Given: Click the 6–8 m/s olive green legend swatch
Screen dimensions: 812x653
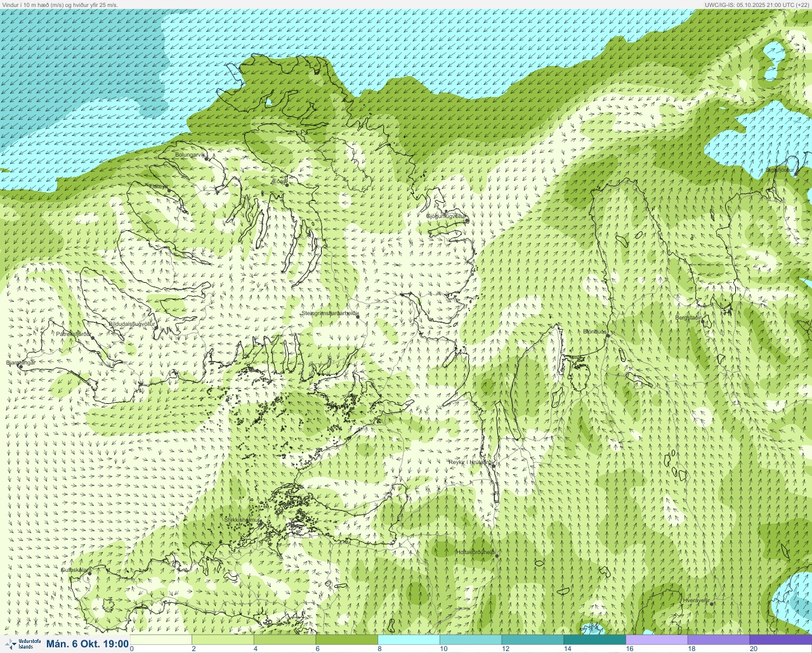Looking at the screenshot, I should (347, 640).
